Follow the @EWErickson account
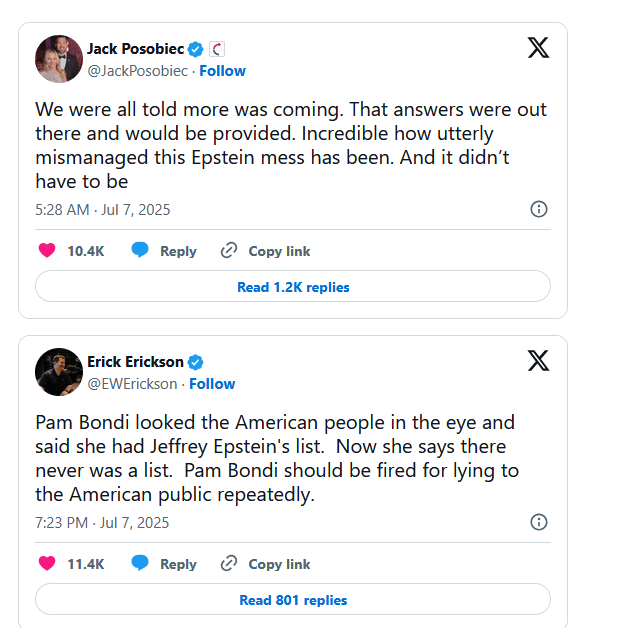 coord(212,384)
